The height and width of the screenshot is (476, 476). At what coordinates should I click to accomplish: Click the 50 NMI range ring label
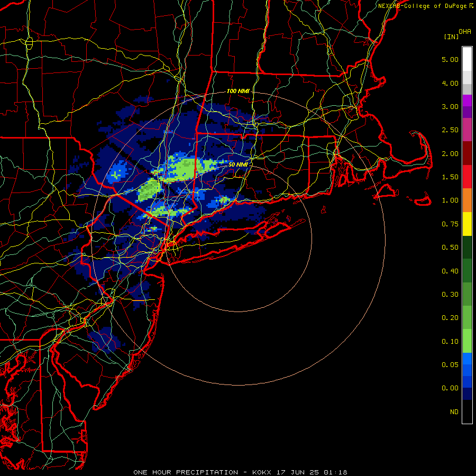click(x=238, y=164)
